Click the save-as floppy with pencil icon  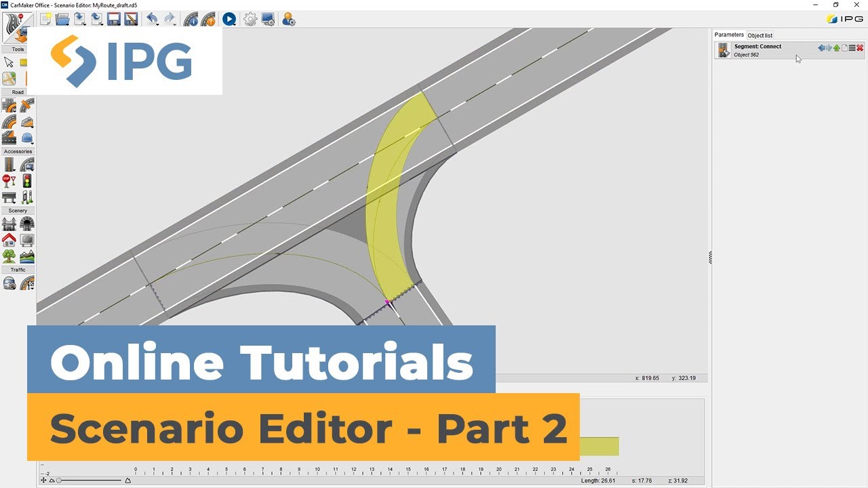pyautogui.click(x=131, y=19)
